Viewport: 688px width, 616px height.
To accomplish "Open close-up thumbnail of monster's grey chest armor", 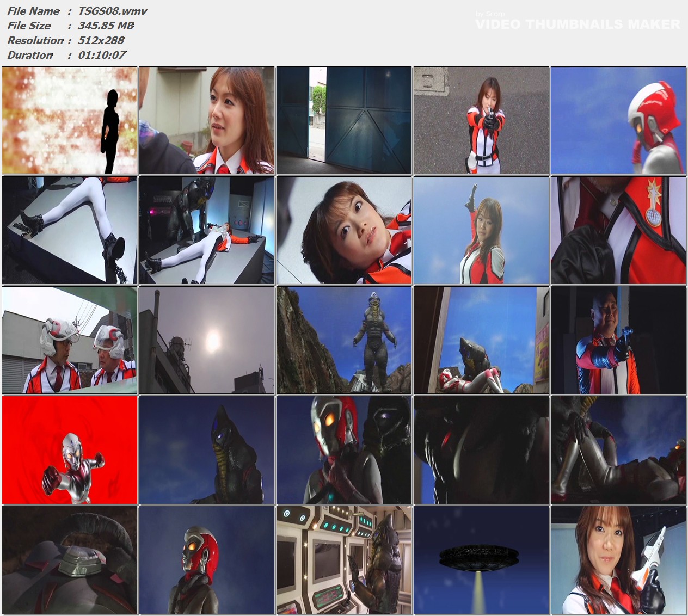I will [70, 560].
